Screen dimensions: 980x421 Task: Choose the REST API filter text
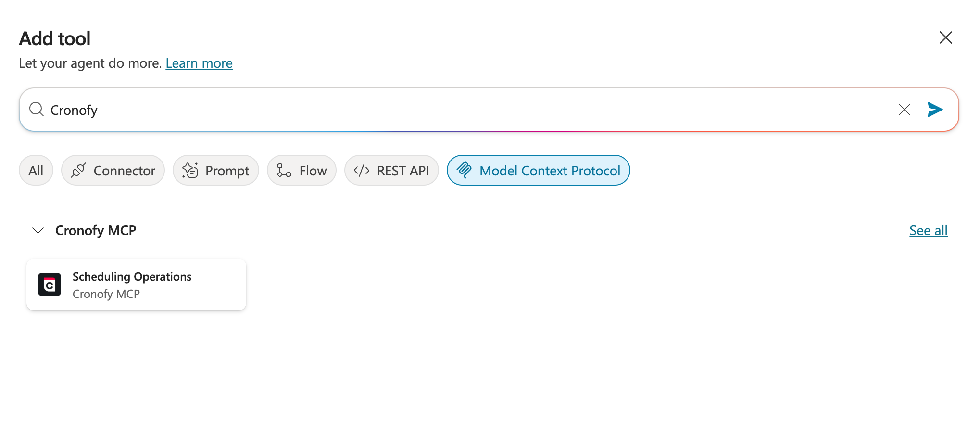[402, 171]
